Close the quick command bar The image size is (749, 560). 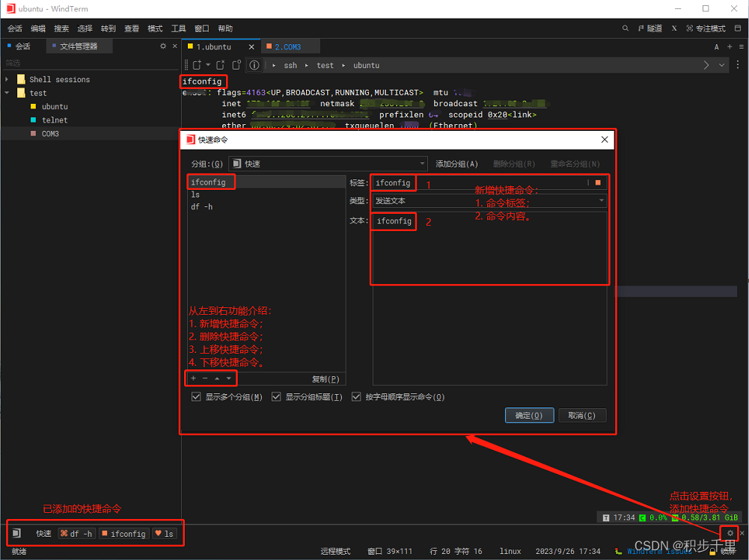pos(742,533)
